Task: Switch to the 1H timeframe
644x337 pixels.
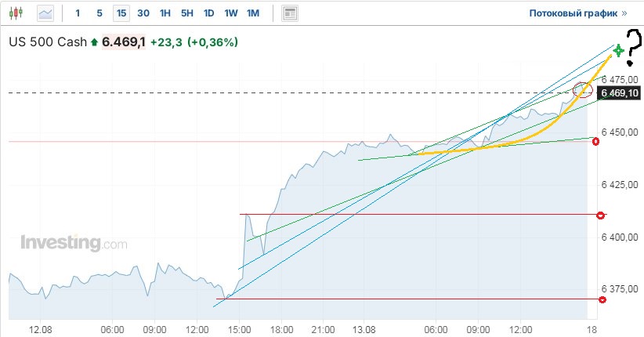Action: [x=165, y=13]
